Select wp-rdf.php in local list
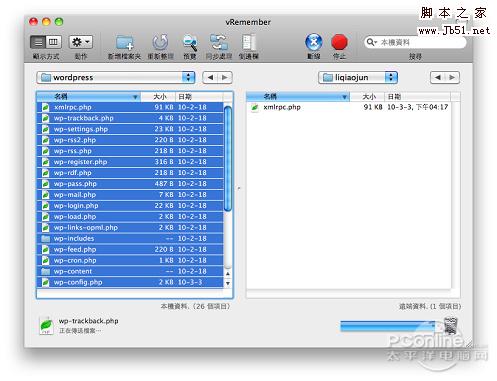 (x=130, y=173)
